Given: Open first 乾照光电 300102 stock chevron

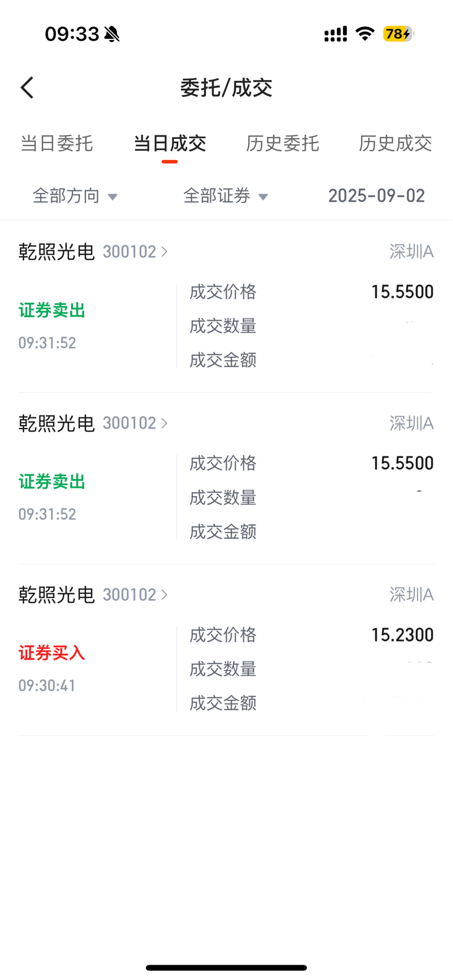Looking at the screenshot, I should pos(164,252).
